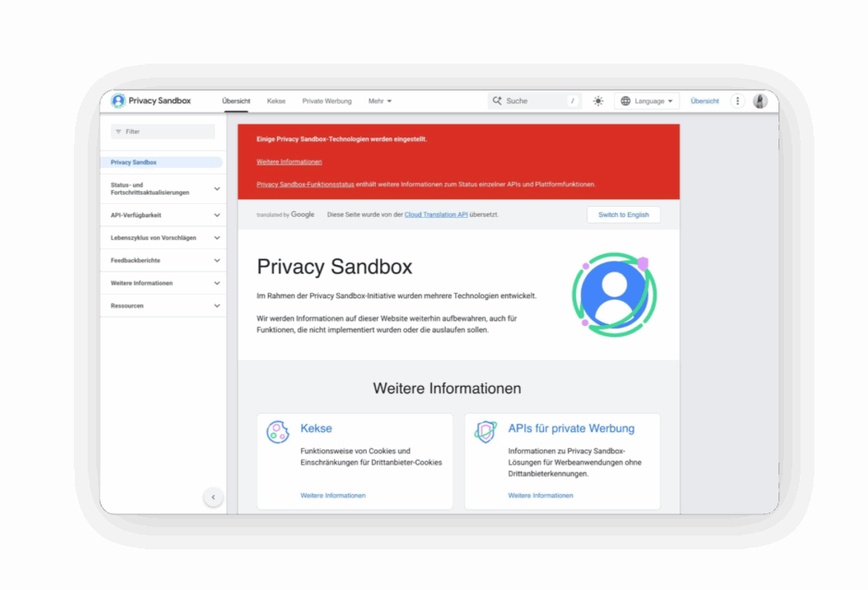Viewport: 868px width, 590px height.
Task: Click the Google logo in the translation banner
Action: (301, 213)
